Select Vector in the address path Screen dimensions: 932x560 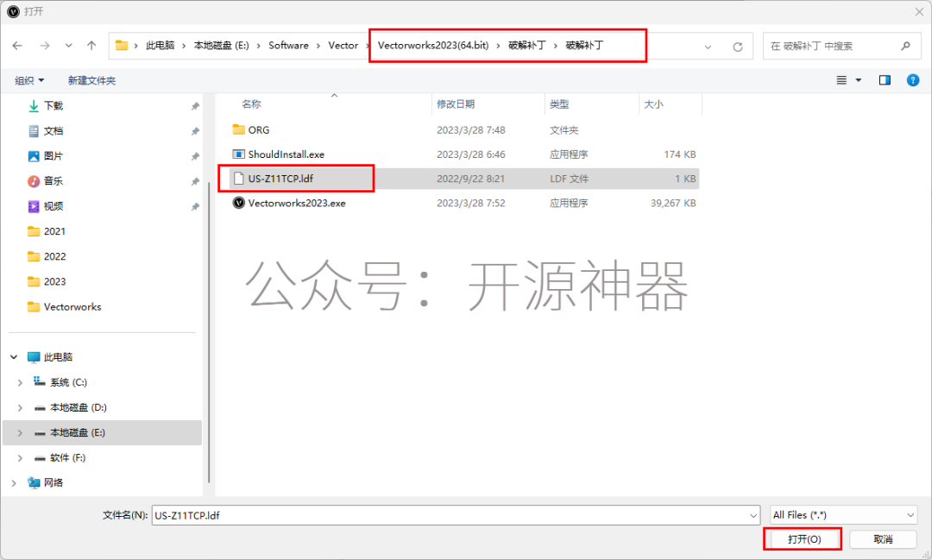343,45
